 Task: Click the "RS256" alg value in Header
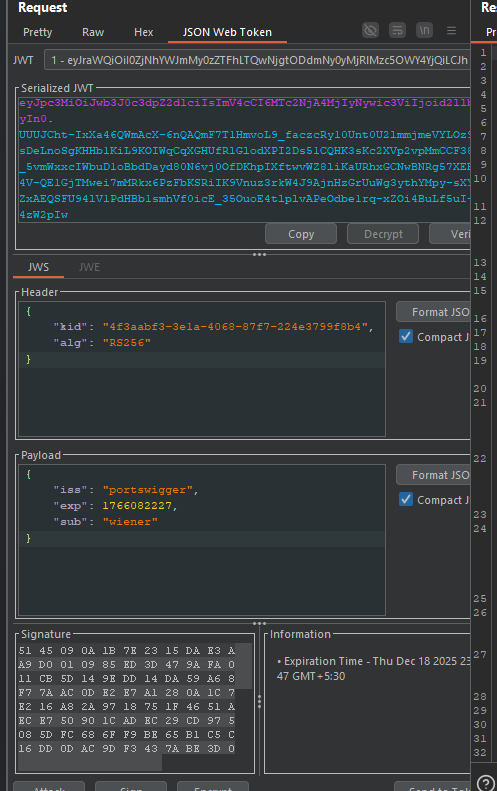pyautogui.click(x=127, y=343)
